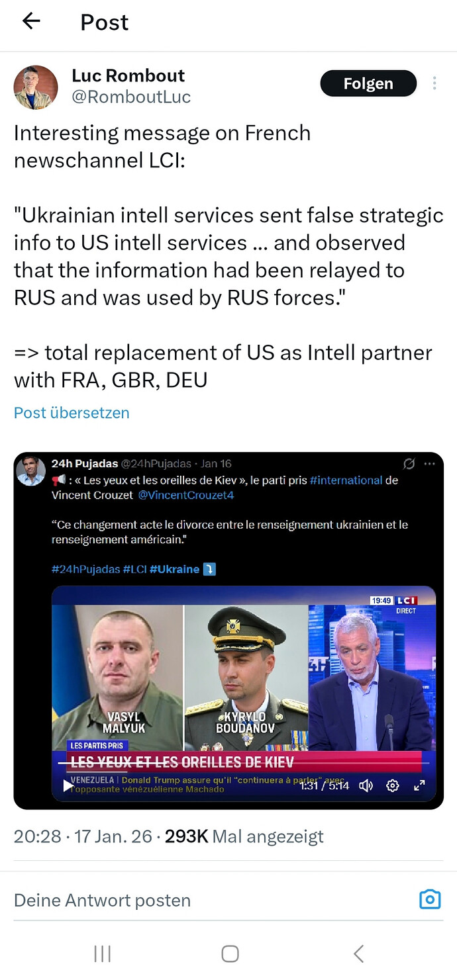Viewport: 457px width, 980px height.
Task: Tap the Android home button
Action: [230, 954]
